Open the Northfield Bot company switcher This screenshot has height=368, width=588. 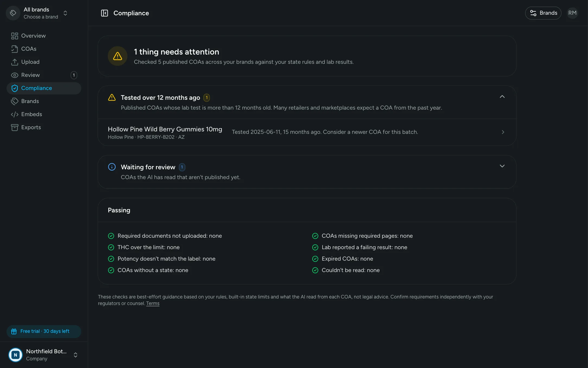[x=44, y=355]
